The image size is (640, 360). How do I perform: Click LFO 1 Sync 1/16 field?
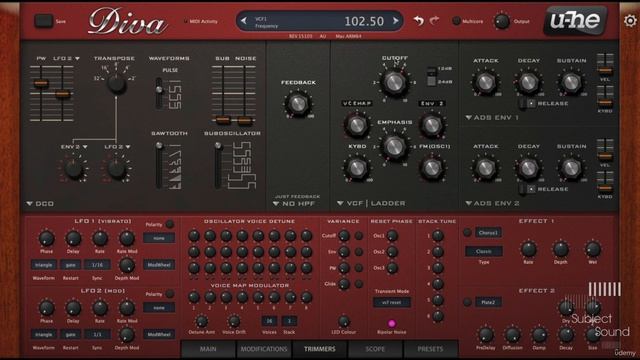point(97,264)
